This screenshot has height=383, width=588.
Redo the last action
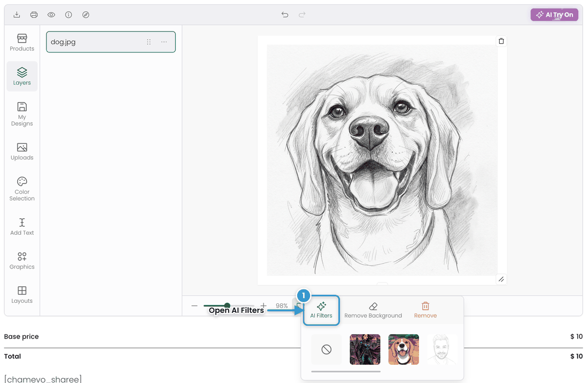coord(302,14)
